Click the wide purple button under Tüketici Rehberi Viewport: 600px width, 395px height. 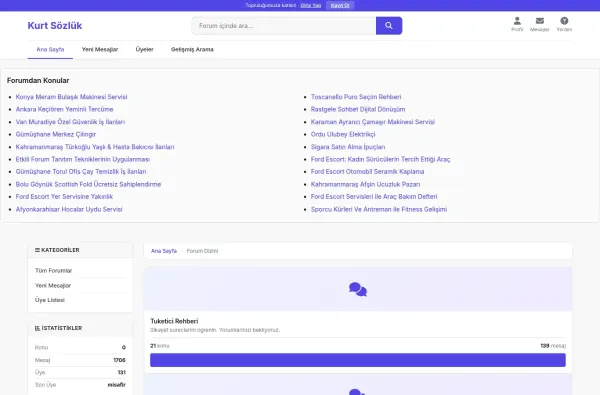[x=358, y=360]
